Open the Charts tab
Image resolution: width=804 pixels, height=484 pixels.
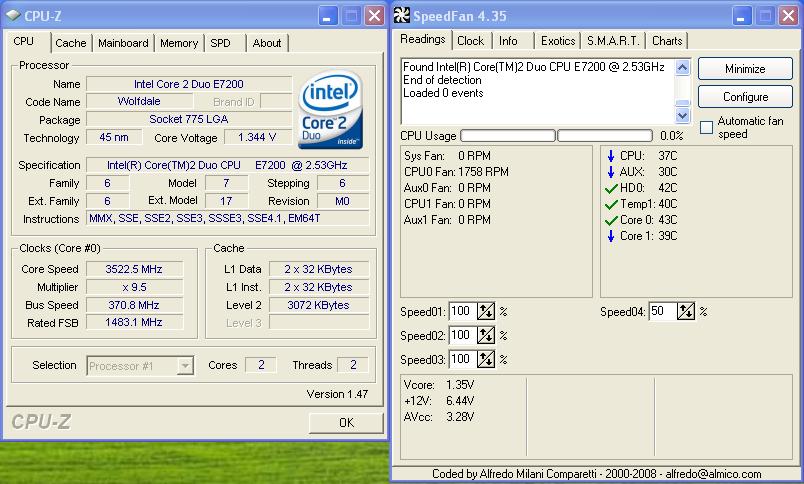point(667,41)
